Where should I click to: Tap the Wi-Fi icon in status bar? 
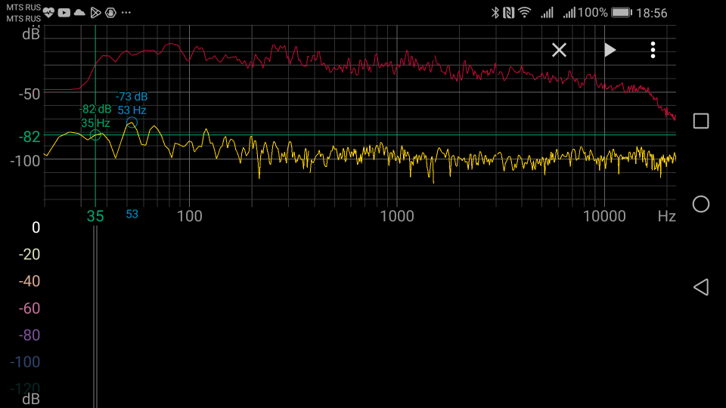(524, 13)
